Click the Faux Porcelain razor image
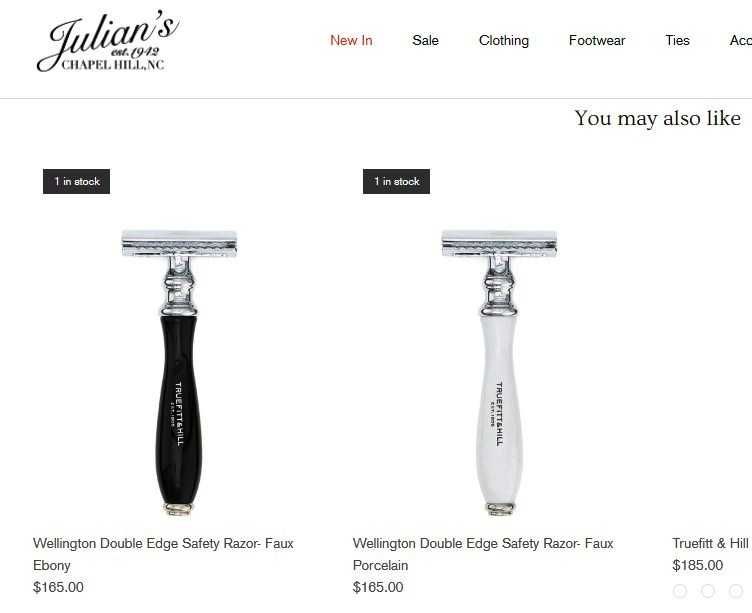The image size is (752, 613). coord(499,372)
